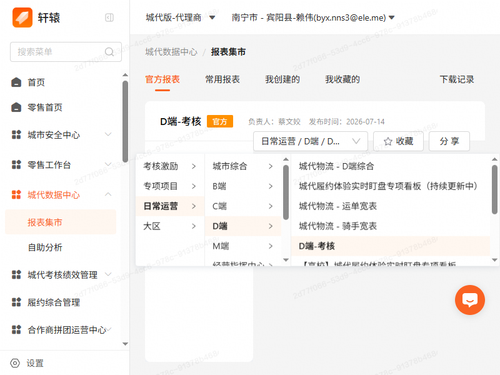Screen dimensions: 500x375
Task: Choose 城代物流 - D端综合 report
Action: coord(391,166)
